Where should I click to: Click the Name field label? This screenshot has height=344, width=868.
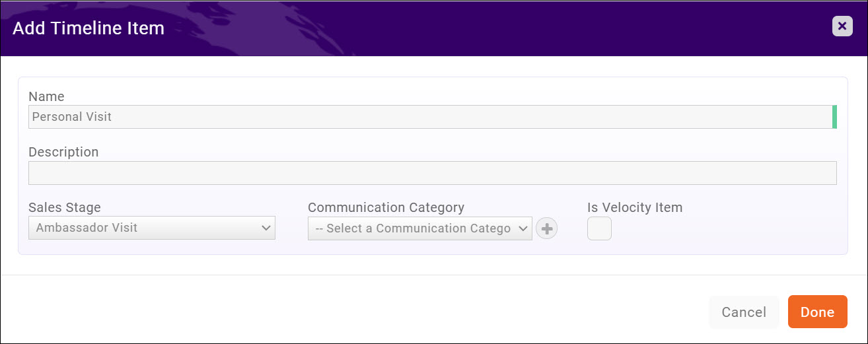[46, 96]
